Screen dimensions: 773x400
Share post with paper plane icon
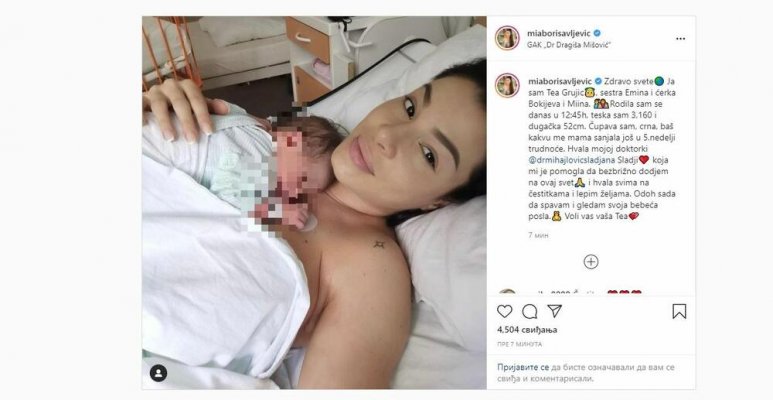(x=555, y=311)
